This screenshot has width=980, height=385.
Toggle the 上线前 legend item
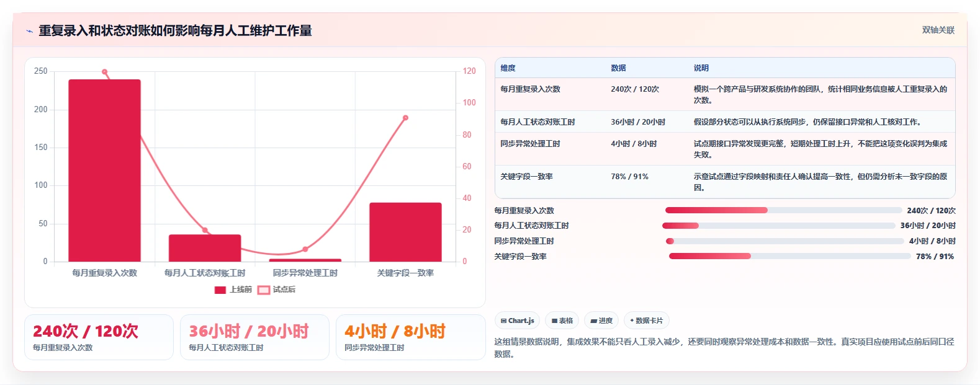tap(233, 290)
